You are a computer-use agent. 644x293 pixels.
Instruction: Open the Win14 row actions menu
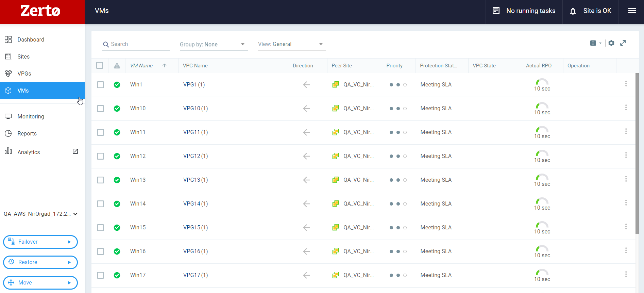click(x=626, y=203)
